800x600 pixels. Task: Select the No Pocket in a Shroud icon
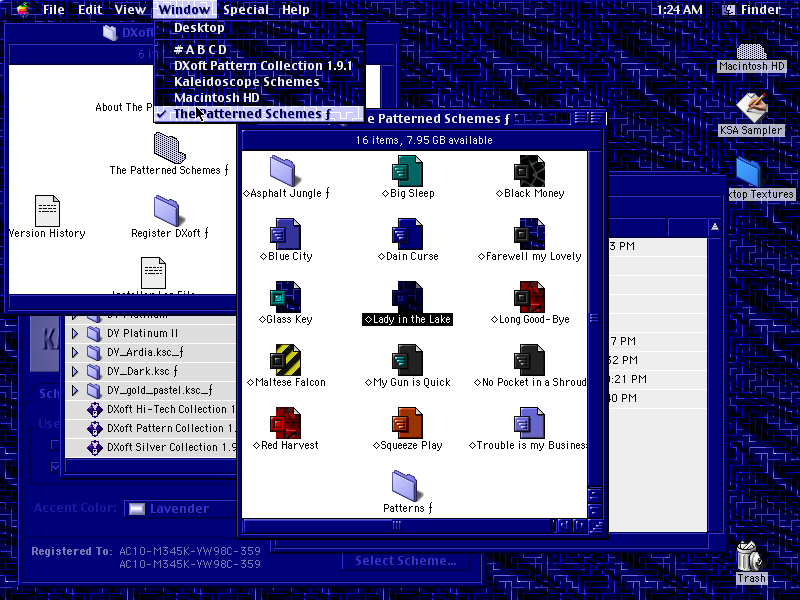click(x=529, y=360)
